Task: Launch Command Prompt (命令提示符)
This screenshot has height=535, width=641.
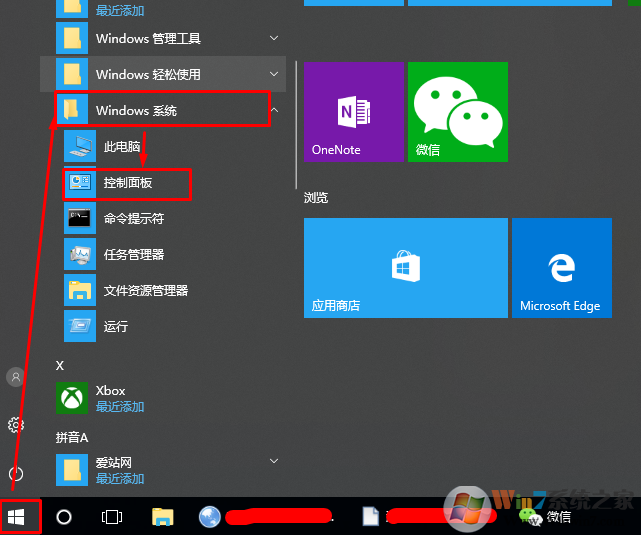Action: click(133, 218)
